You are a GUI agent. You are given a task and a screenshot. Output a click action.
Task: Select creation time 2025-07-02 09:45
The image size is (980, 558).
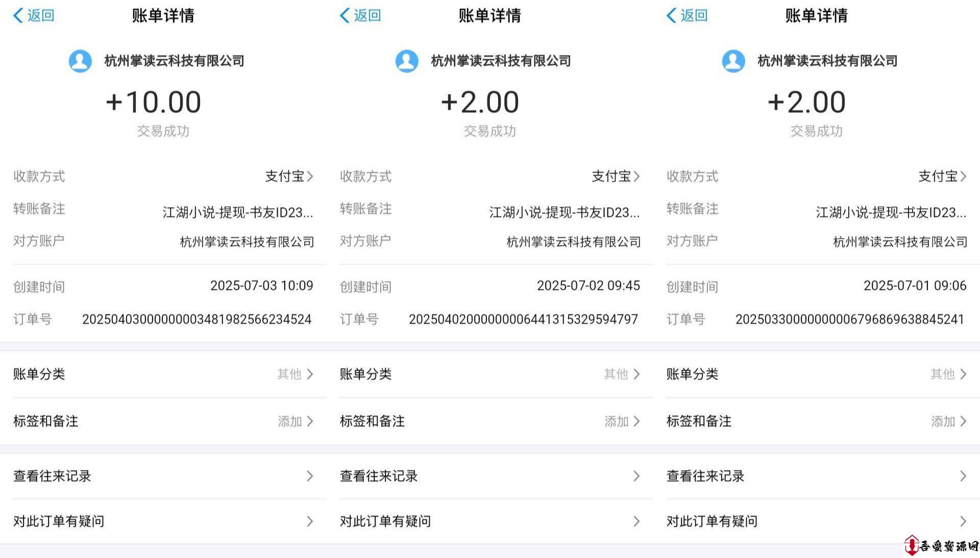tap(589, 285)
